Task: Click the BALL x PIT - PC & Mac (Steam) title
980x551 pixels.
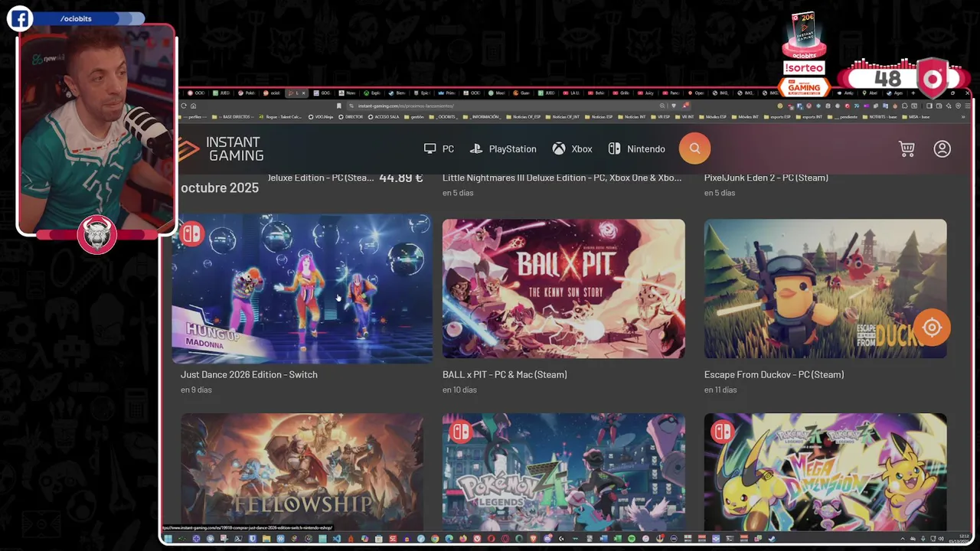Action: pyautogui.click(x=505, y=374)
